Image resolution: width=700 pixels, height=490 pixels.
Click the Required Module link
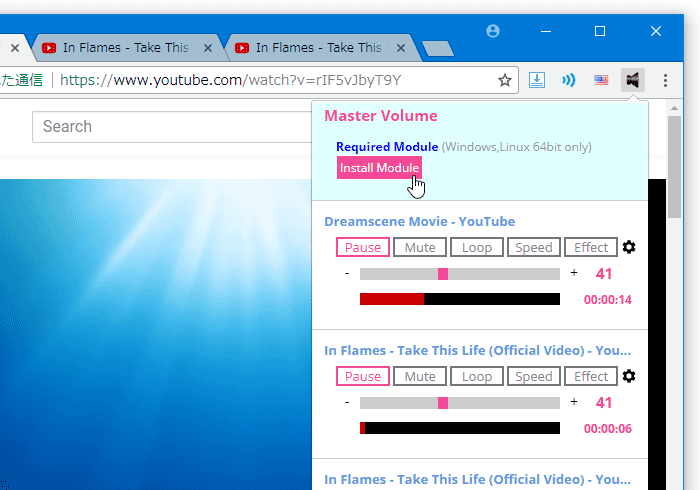click(x=387, y=147)
